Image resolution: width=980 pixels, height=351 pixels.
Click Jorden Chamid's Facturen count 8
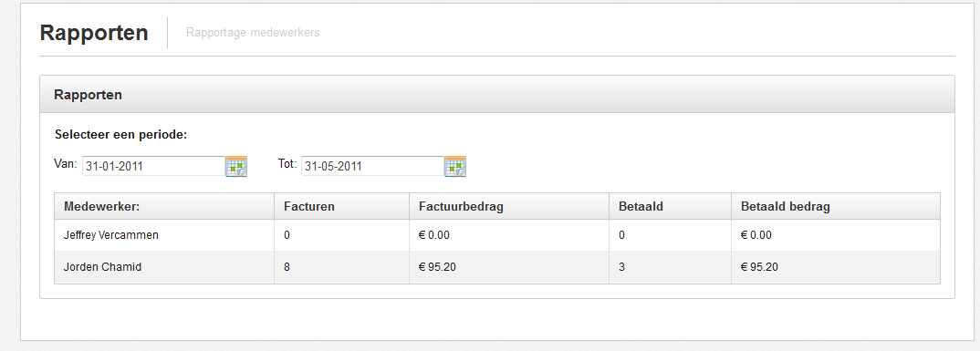click(x=287, y=267)
